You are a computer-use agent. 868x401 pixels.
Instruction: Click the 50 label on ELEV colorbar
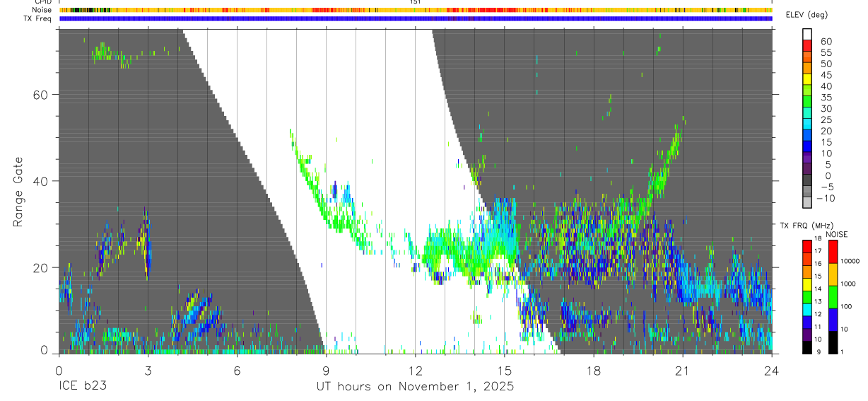tap(826, 64)
